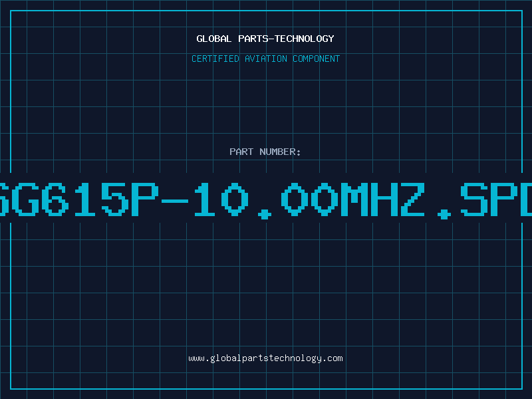Click the word GLOBAL in the header
This screenshot has height=399, width=532.
click(213, 39)
